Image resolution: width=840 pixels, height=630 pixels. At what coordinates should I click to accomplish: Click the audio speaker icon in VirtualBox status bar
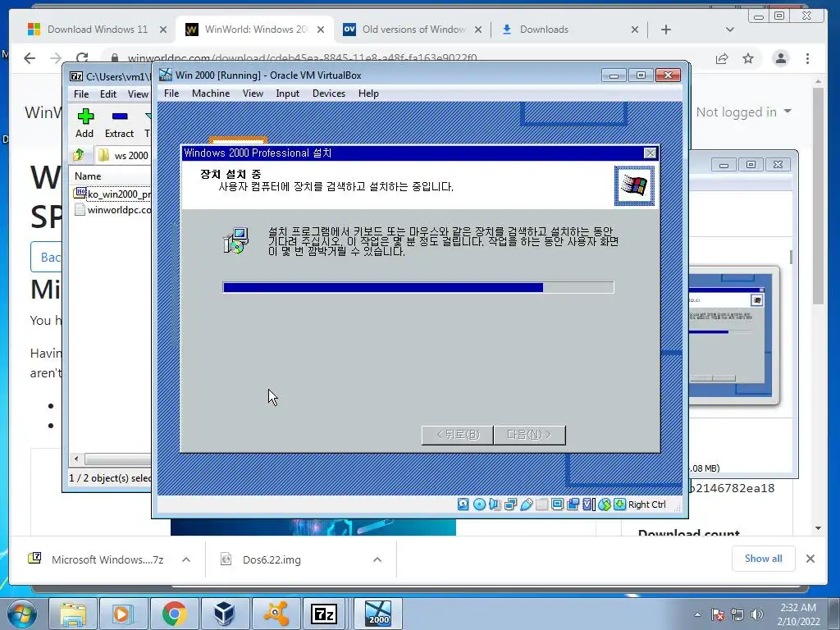tap(495, 504)
